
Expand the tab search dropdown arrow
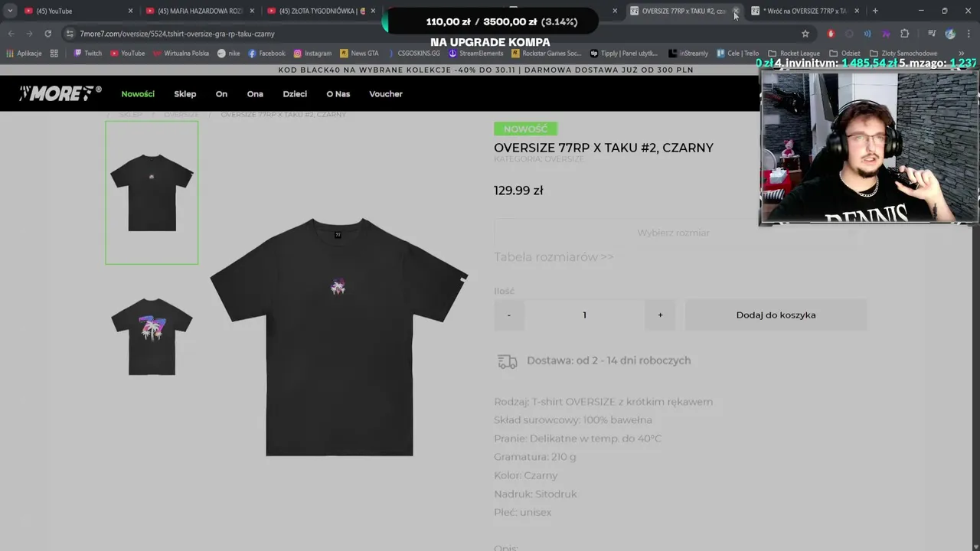point(10,11)
